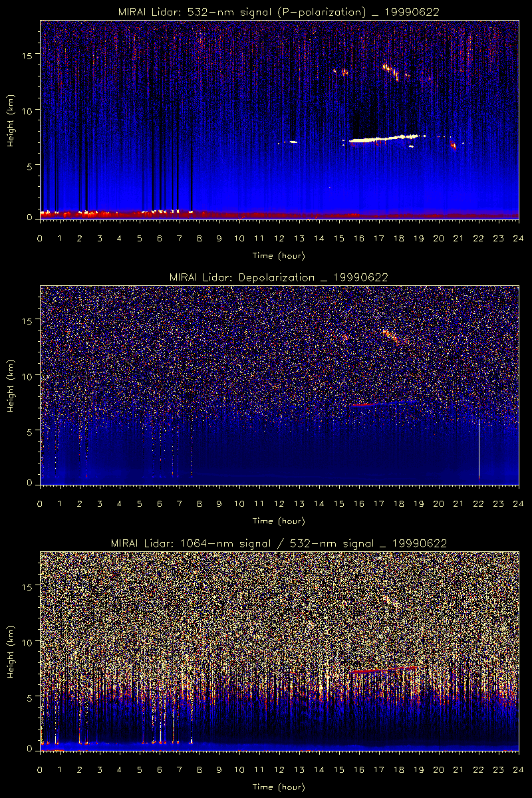Viewport: 532px width, 798px height.
Task: Click the high cirrus streak near 14 km in top plot
Action: (391, 71)
